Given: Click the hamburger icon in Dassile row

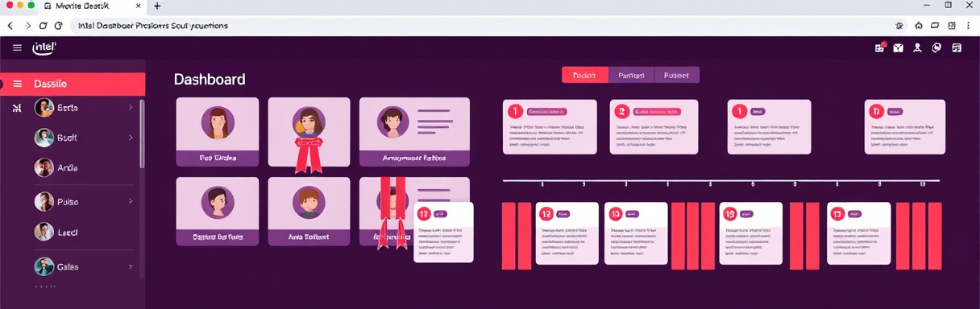Looking at the screenshot, I should (x=17, y=84).
